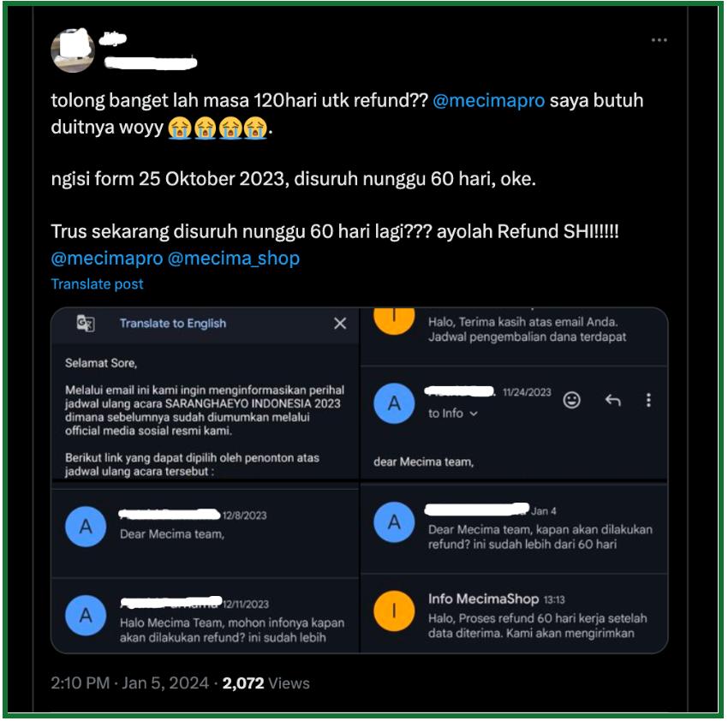Screen dimensions: 728x721
Task: Click the Google Translate icon in email
Action: 86,323
